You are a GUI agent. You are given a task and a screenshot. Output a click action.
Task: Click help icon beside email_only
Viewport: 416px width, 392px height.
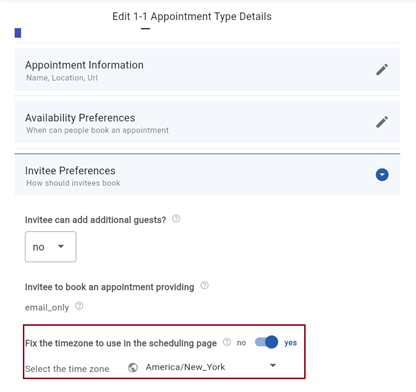(79, 306)
